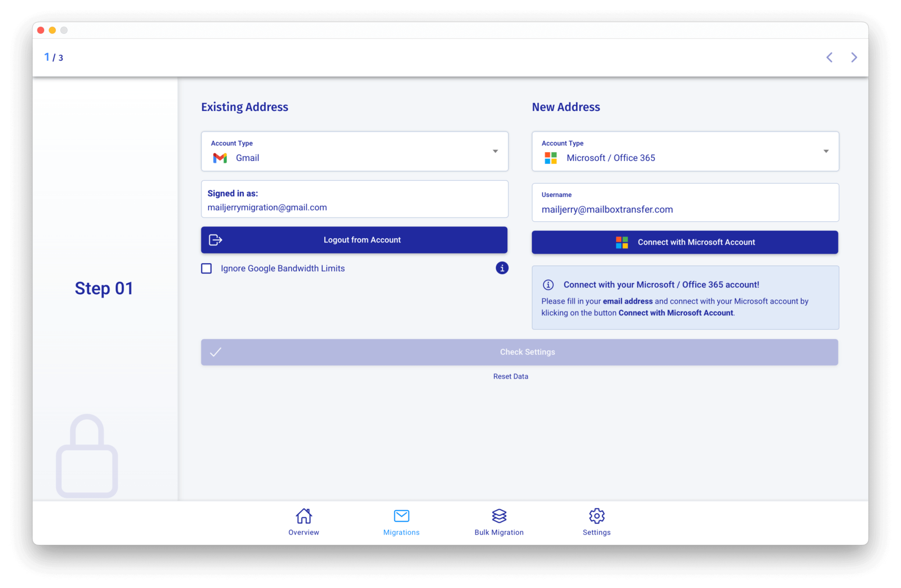This screenshot has width=901, height=588.
Task: Click the Gmail icon in Account Type
Action: click(219, 158)
